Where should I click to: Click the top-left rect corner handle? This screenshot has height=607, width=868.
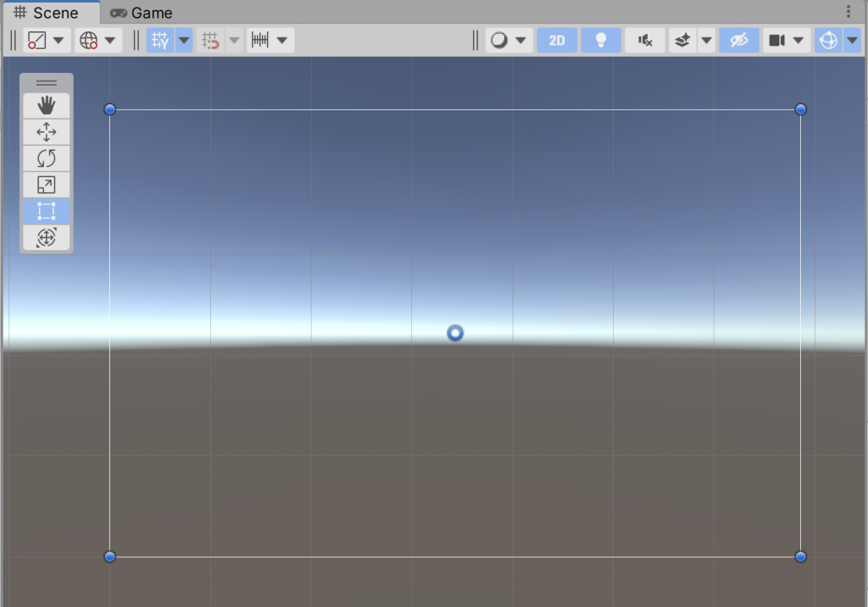pyautogui.click(x=109, y=109)
